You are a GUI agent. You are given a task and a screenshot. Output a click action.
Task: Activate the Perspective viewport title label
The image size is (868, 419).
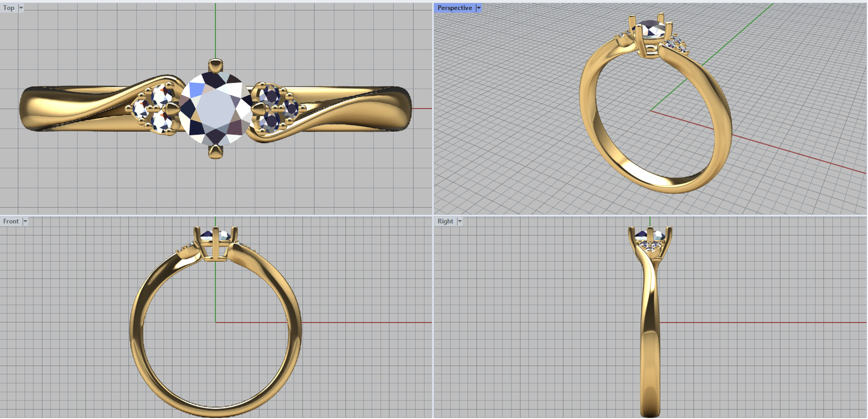pyautogui.click(x=455, y=8)
